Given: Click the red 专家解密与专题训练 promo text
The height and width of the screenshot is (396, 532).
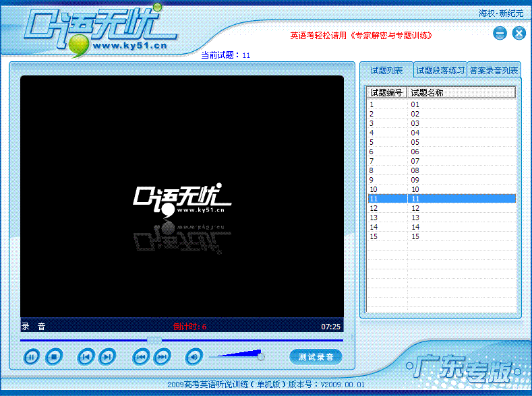Looking at the screenshot, I should (361, 36).
